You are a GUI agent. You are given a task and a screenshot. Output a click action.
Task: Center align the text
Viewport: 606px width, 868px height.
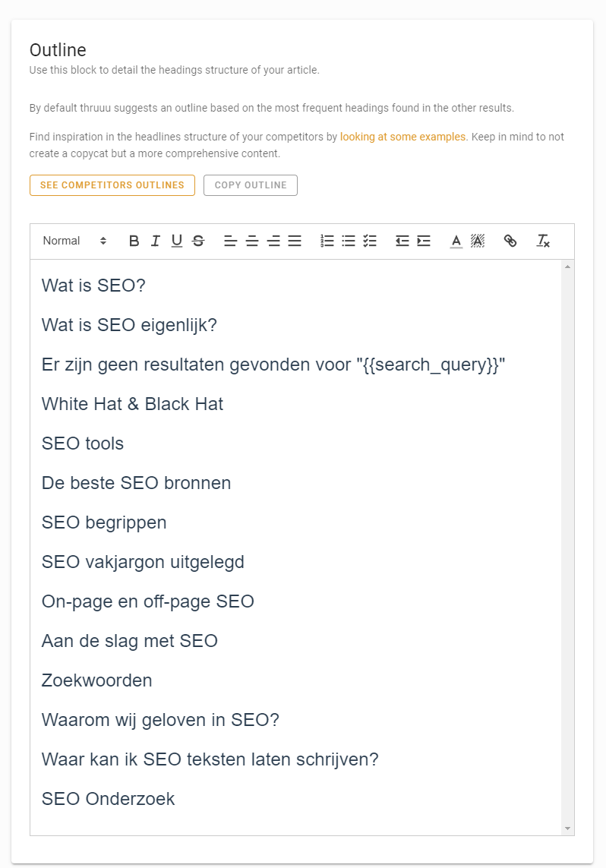[x=252, y=241]
